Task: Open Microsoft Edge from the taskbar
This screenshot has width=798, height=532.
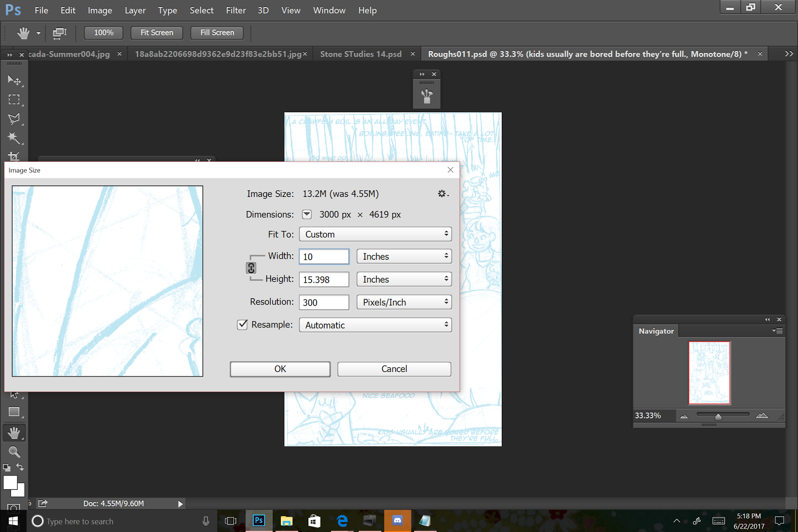Action: [342, 521]
